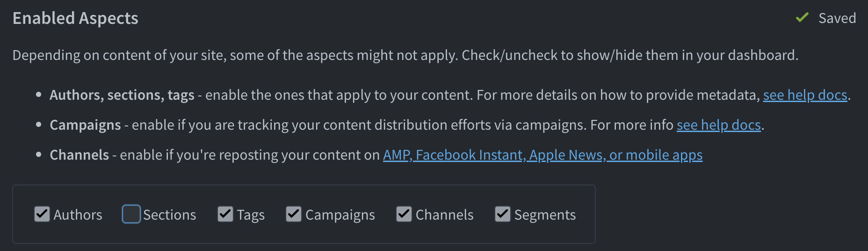This screenshot has width=868, height=251.
Task: Click the description paragraph about aspects
Action: (x=405, y=55)
